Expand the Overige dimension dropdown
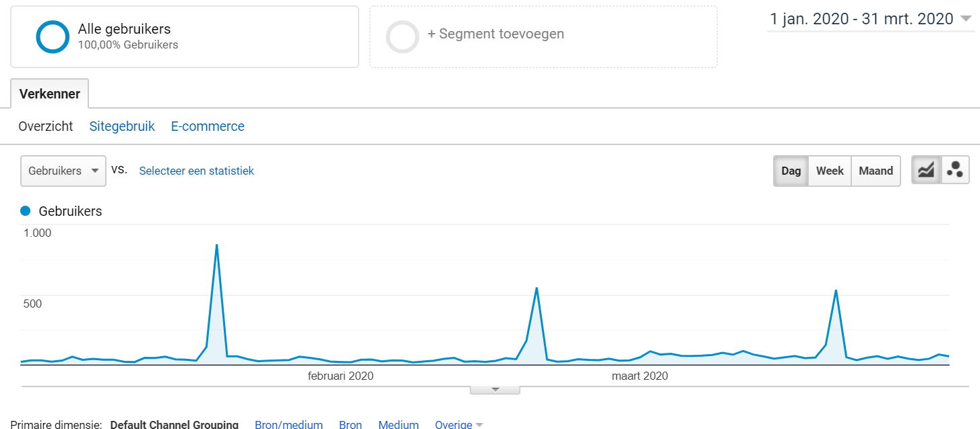This screenshot has width=980, height=429. click(460, 424)
